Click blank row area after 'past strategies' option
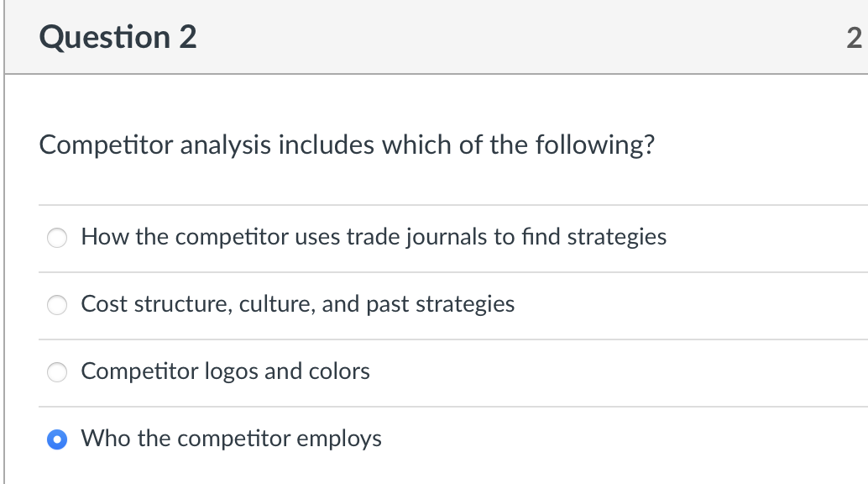The image size is (868, 484). (688, 304)
